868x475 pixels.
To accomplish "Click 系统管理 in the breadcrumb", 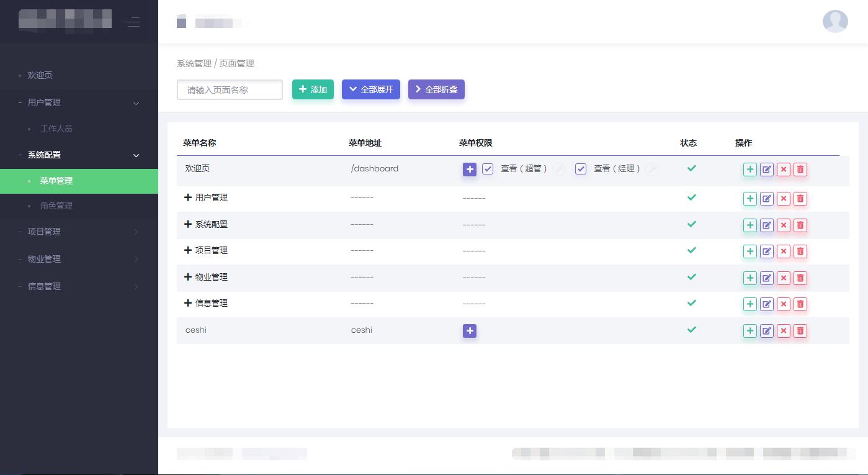I will 194,63.
